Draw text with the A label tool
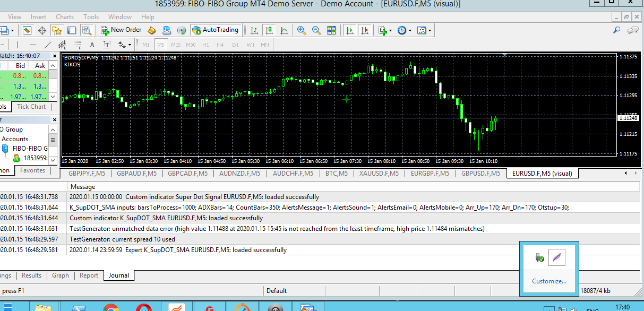 coord(92,45)
